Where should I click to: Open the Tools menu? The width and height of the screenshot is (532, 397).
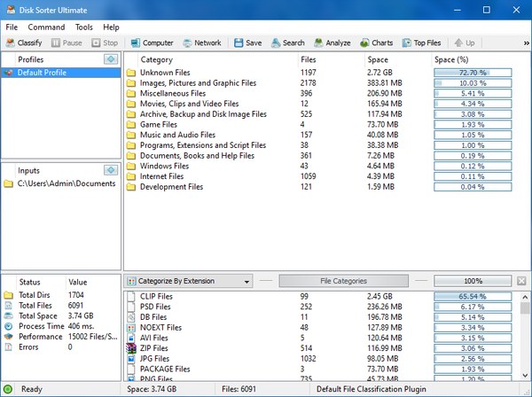83,27
